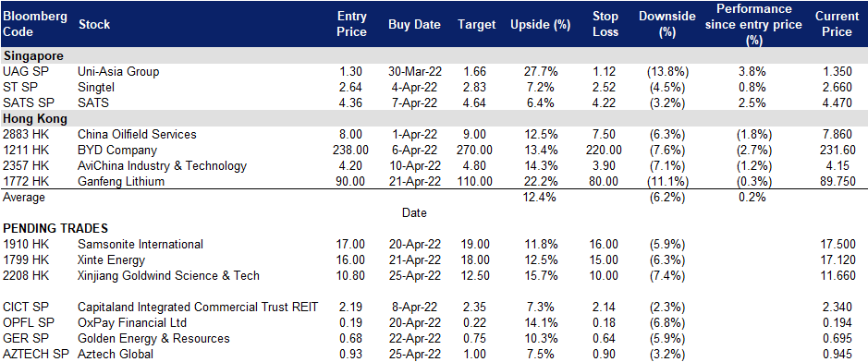Click the Stop Loss column header
This screenshot has width=868, height=362.
[605, 24]
